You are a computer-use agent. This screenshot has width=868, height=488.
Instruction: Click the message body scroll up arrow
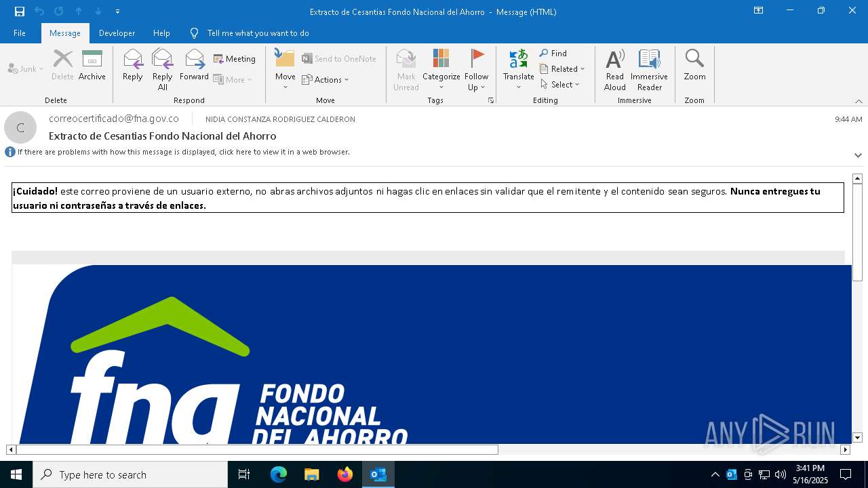click(857, 178)
